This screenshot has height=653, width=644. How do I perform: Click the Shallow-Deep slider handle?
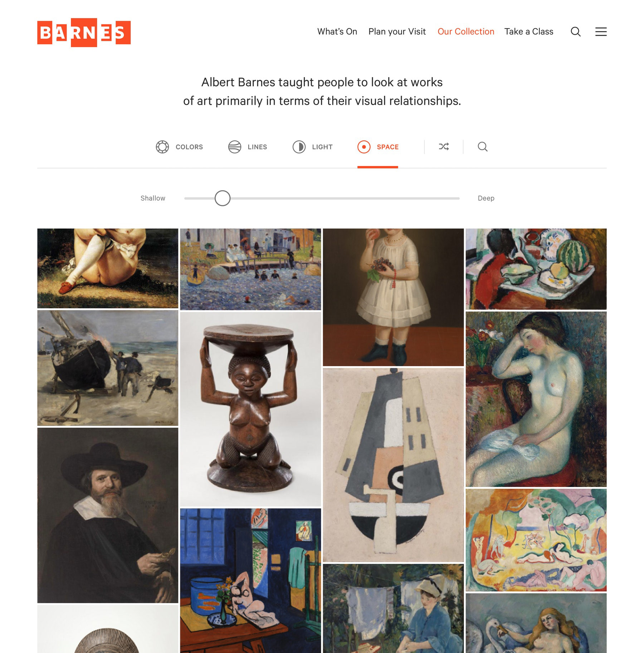point(223,198)
